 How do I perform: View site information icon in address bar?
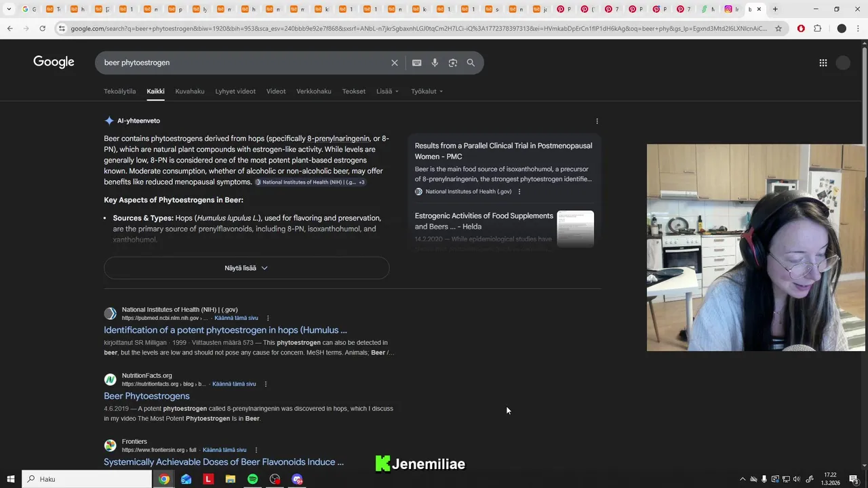pos(62,28)
